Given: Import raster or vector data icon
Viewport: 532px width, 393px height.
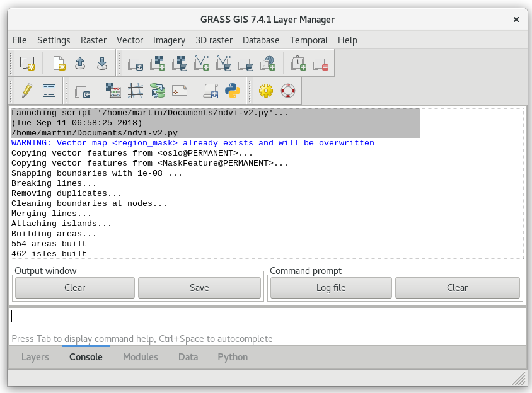Looking at the screenshot, I should tap(83, 91).
